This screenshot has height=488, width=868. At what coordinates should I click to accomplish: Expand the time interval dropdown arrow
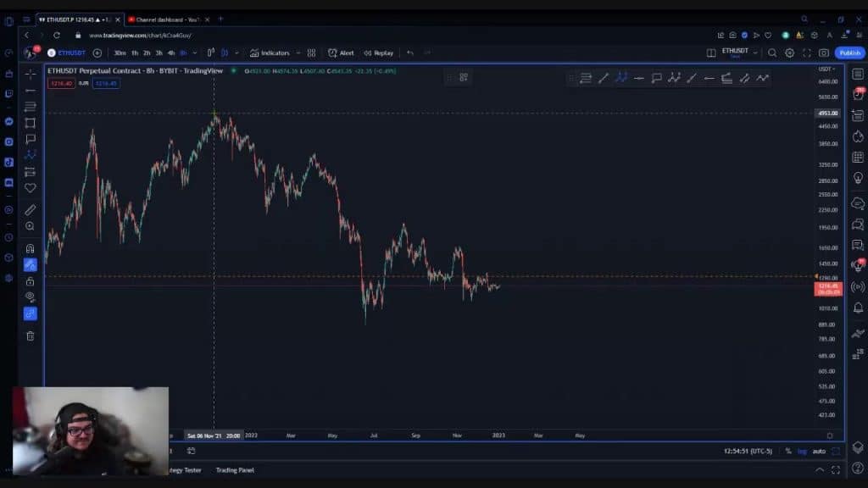click(194, 53)
